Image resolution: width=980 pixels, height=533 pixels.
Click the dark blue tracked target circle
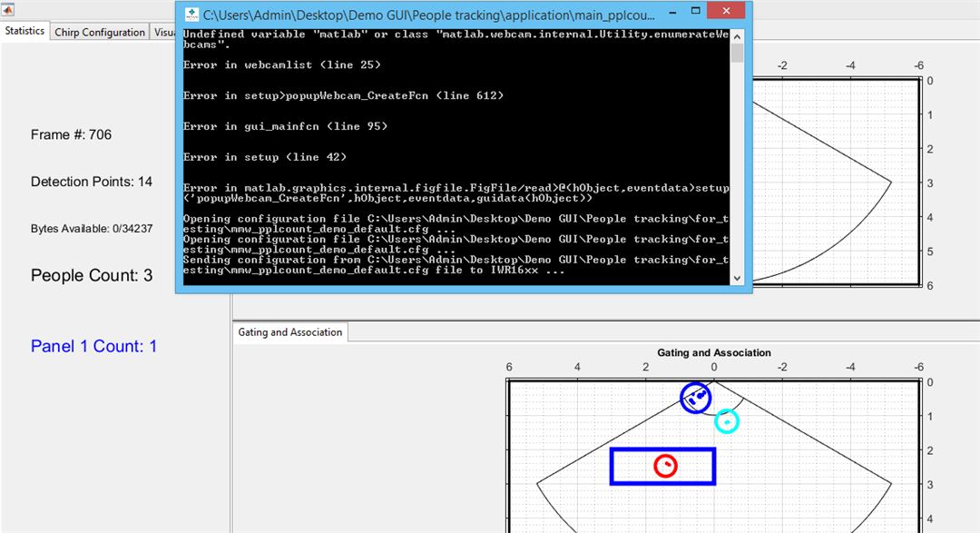(x=696, y=397)
